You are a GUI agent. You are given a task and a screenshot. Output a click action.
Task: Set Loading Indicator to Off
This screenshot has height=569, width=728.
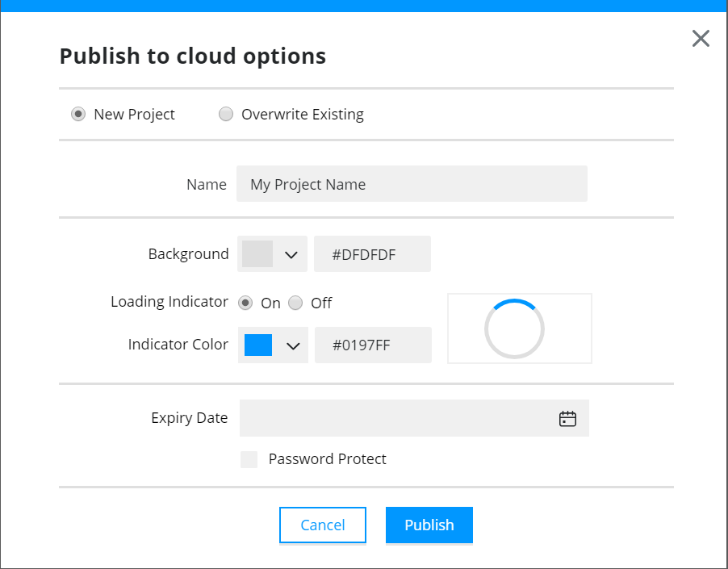[x=295, y=303]
